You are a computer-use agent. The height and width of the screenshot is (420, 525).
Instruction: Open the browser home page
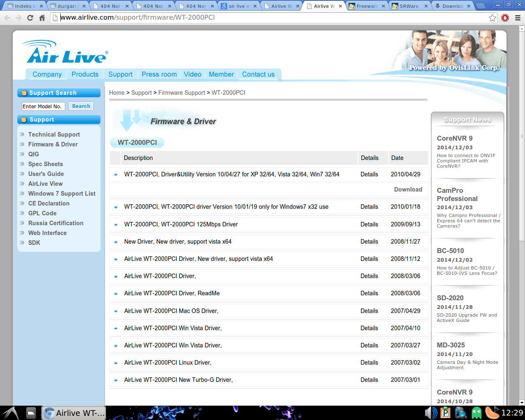click(42, 18)
